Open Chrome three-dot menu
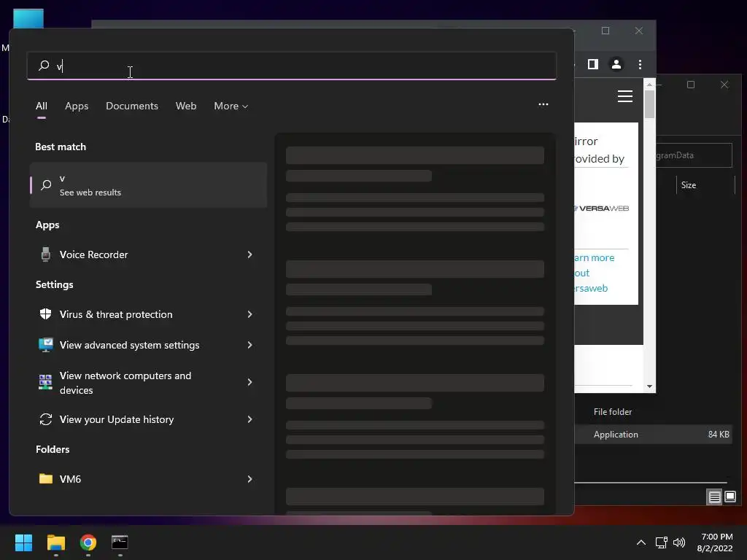This screenshot has width=747, height=560. pyautogui.click(x=640, y=64)
